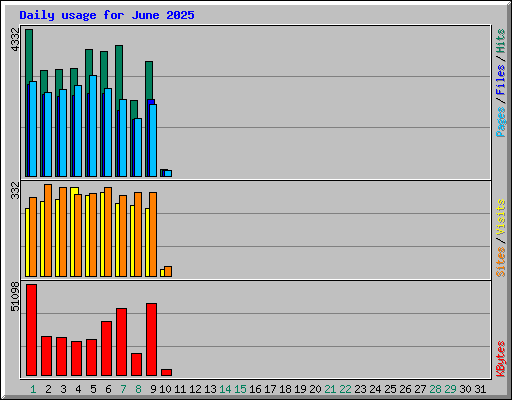512x400 pixels.
Task: Click day 10 on the x-axis
Action: (x=165, y=389)
